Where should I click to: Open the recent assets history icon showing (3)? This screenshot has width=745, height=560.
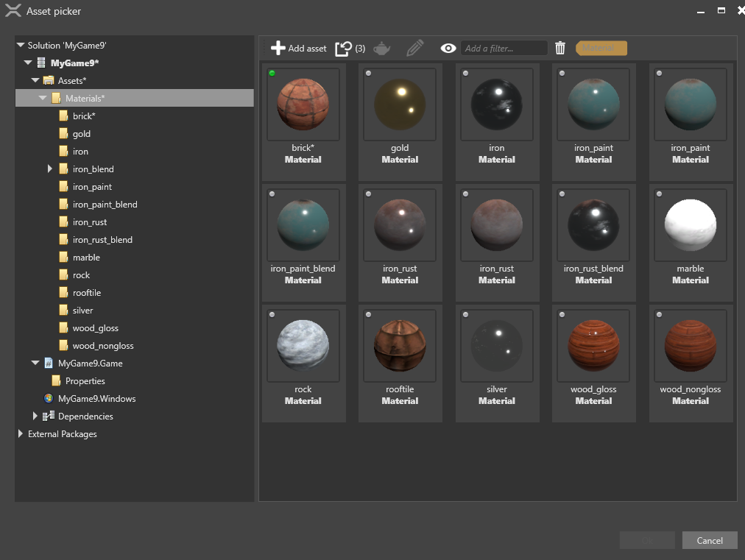343,48
